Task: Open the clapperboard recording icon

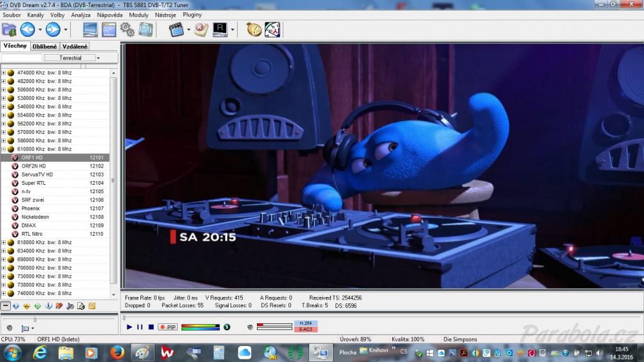Action: [x=176, y=30]
